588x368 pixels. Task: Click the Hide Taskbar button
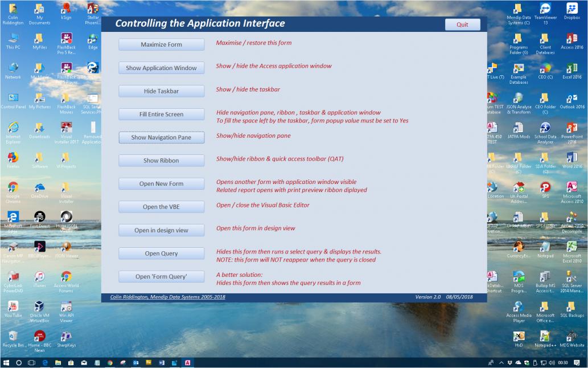pos(161,91)
